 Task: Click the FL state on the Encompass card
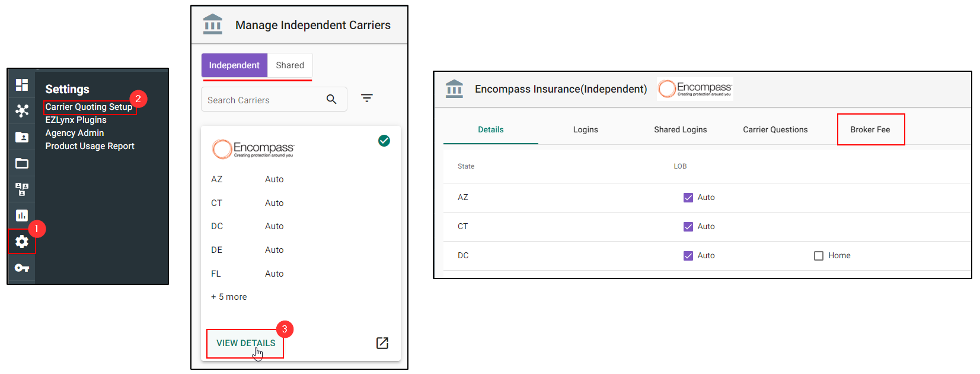216,274
